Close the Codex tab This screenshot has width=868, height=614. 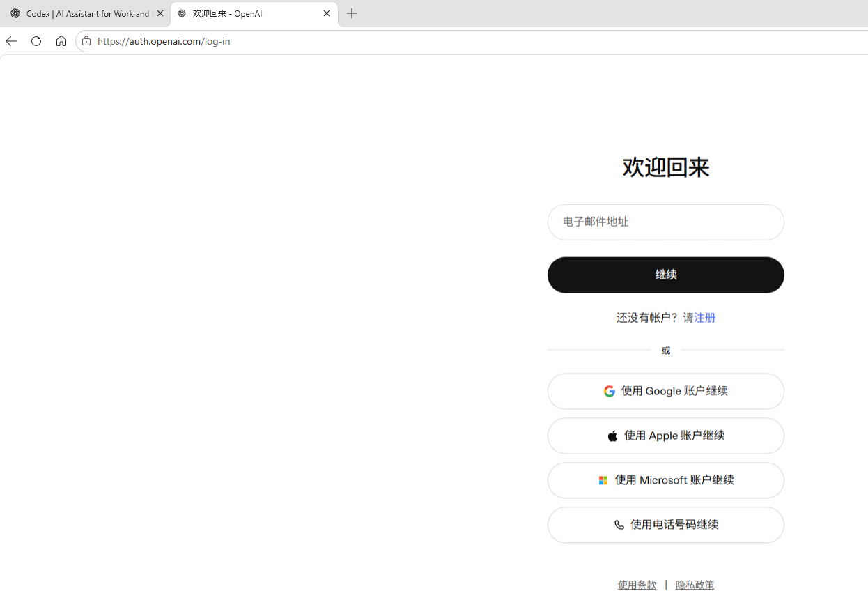[x=160, y=13]
